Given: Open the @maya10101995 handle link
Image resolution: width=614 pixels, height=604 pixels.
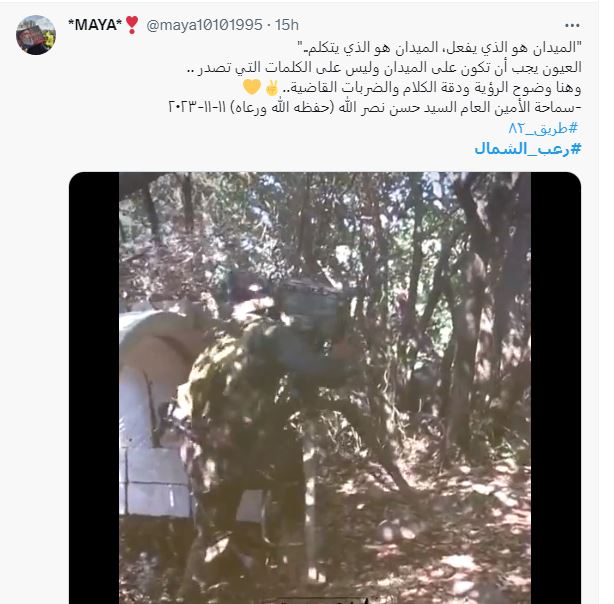Looking at the screenshot, I should [x=204, y=25].
